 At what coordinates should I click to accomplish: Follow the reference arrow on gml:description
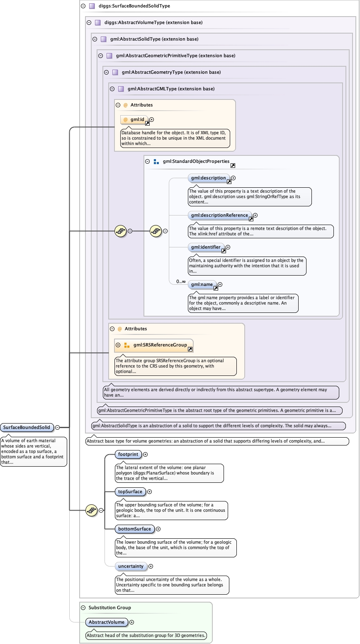click(229, 182)
